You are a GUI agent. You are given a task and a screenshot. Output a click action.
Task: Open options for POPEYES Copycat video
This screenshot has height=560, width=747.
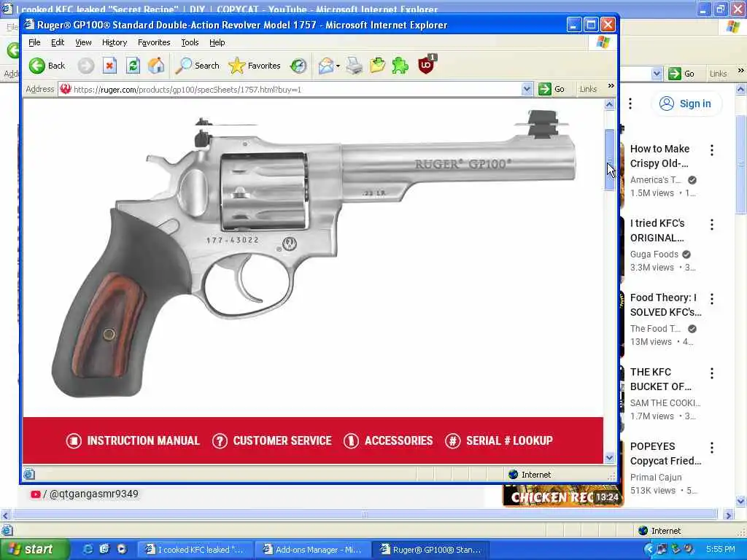pos(712,448)
